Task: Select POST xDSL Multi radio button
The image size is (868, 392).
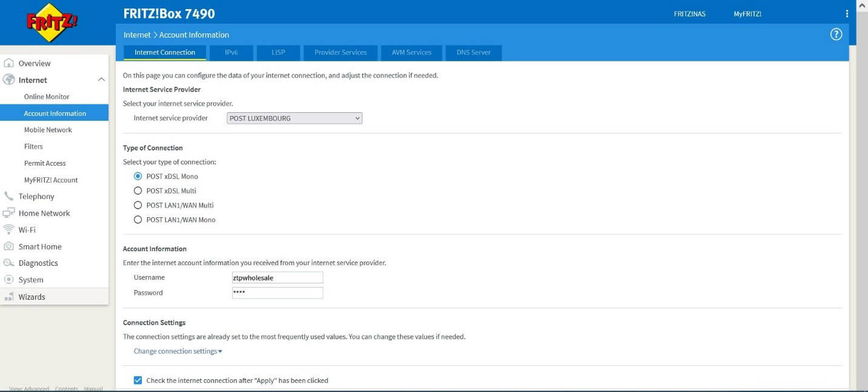Action: pos(138,191)
